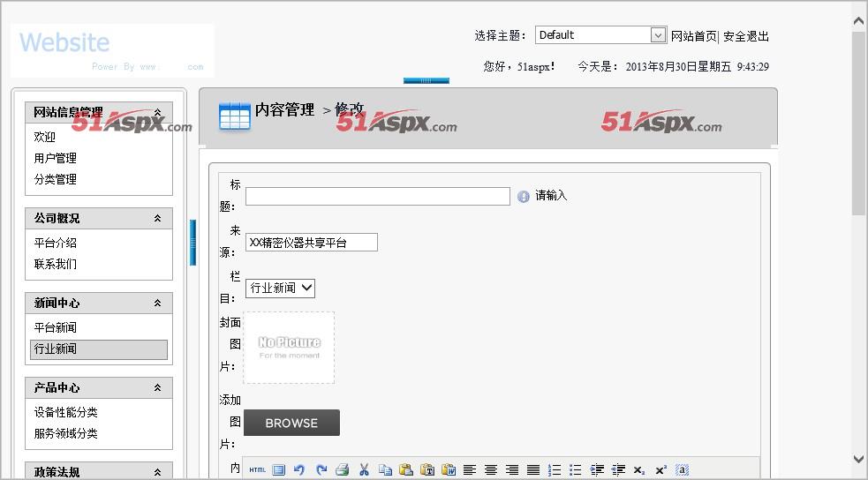Open 平台新闻 in sidebar

click(x=56, y=327)
